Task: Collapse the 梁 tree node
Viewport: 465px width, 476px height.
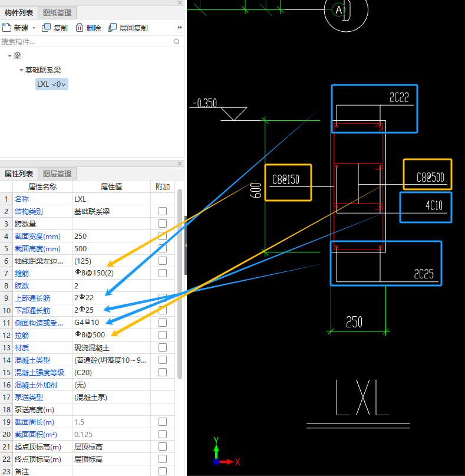Action: (x=9, y=56)
